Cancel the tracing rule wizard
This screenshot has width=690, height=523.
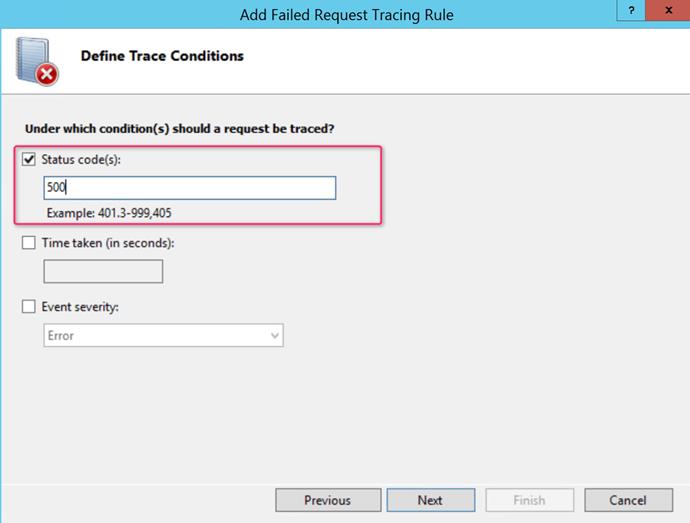628,500
